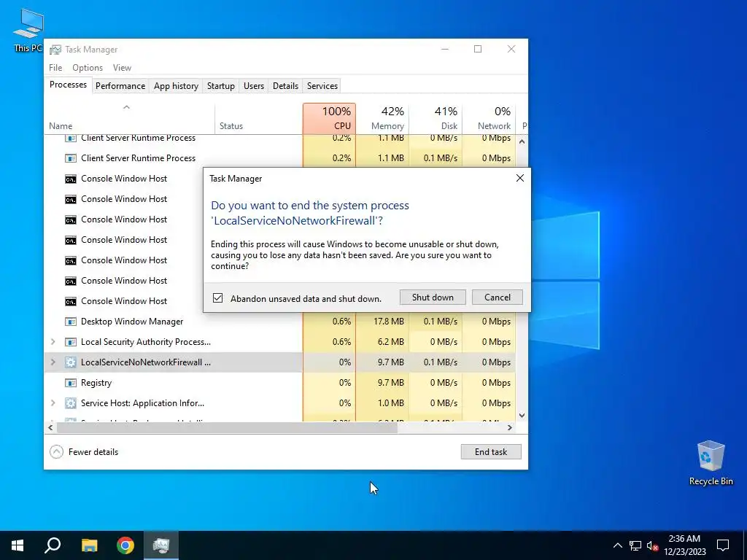
Task: Click the Service Host: Application Infor... gear icon
Action: pos(71,403)
